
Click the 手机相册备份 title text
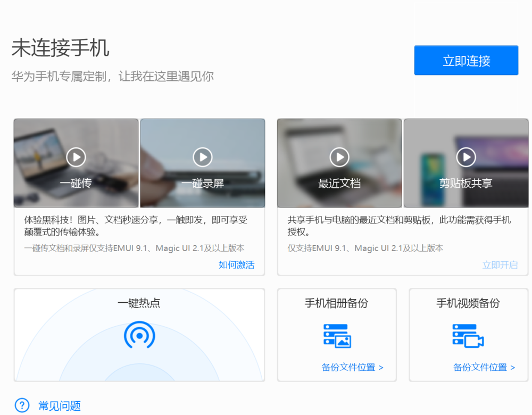tap(337, 303)
